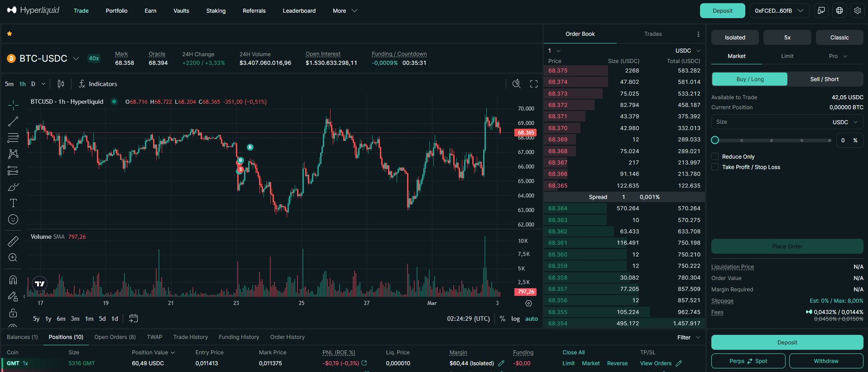Click the Withdraw button
Image resolution: width=868 pixels, height=372 pixels.
click(826, 361)
